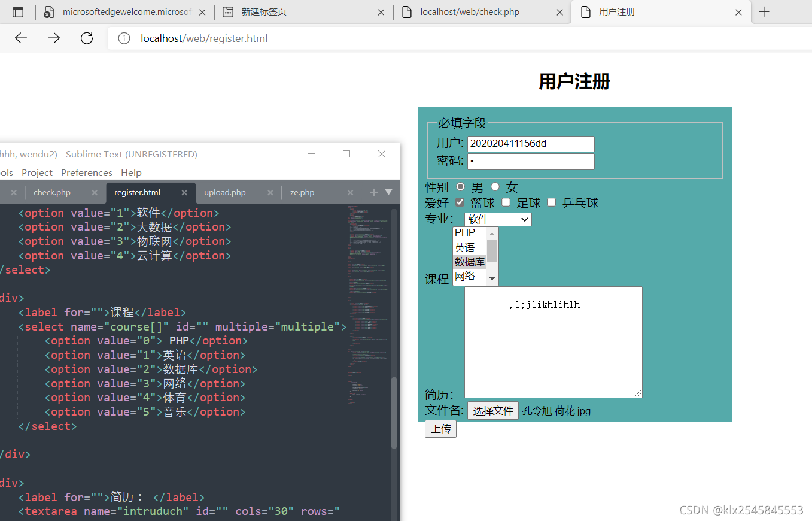812x521 pixels.
Task: Select the 女 radio button
Action: click(495, 187)
